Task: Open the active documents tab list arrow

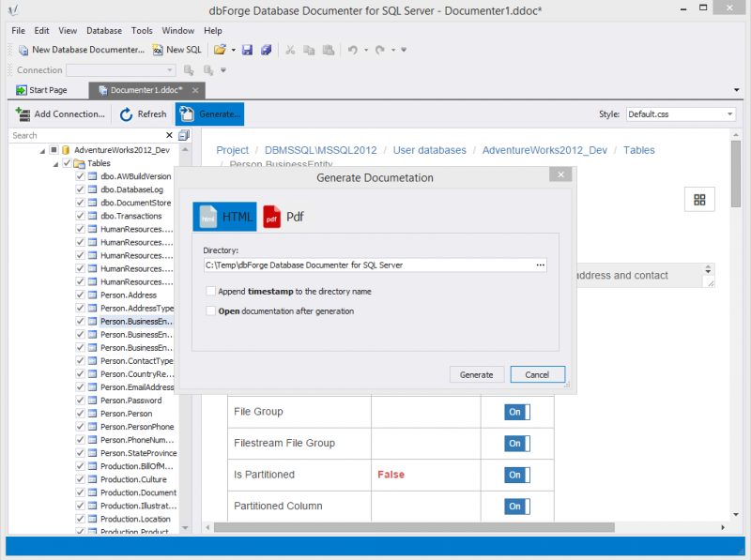Action: [736, 90]
